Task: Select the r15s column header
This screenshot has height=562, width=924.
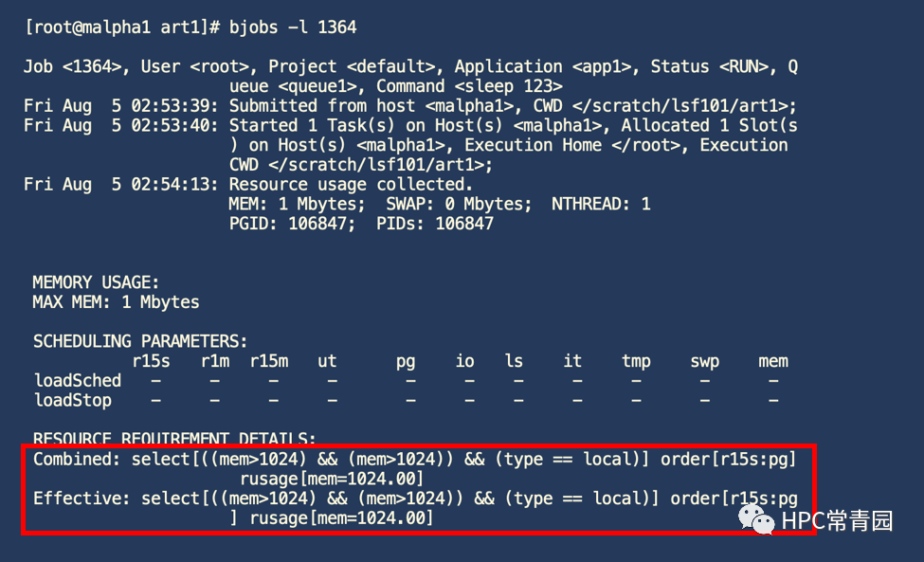Action: (154, 361)
